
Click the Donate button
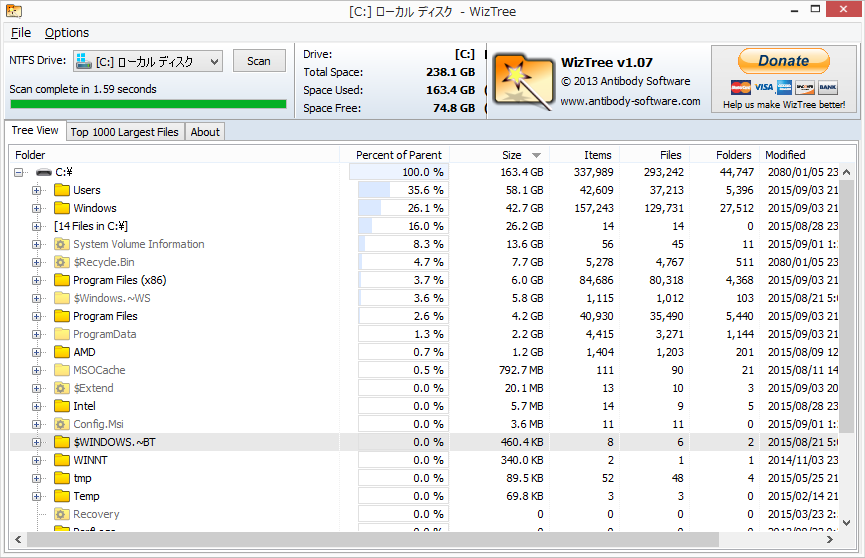[783, 61]
